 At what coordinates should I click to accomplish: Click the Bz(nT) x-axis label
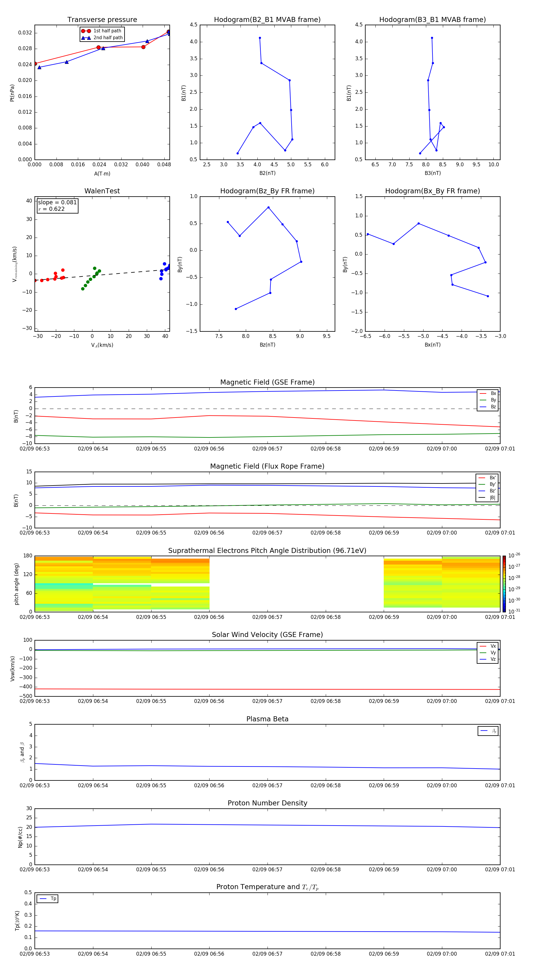(x=267, y=345)
